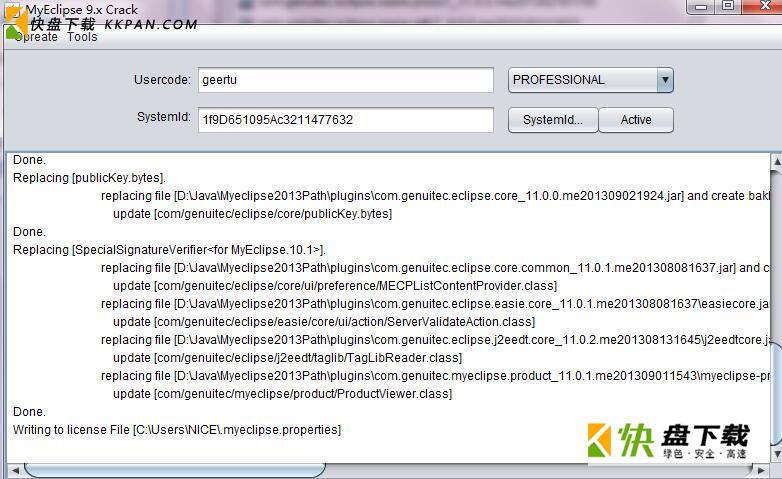Click the SystemId... button

pos(553,120)
